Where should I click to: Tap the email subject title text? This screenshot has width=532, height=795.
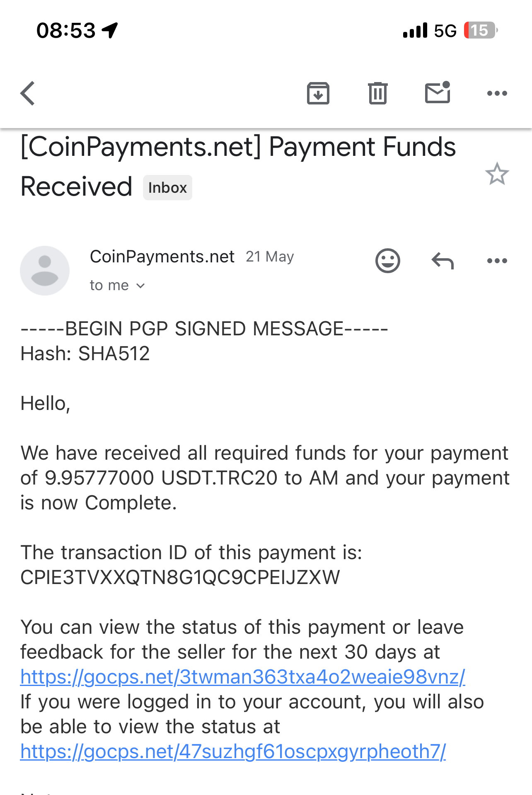(238, 166)
